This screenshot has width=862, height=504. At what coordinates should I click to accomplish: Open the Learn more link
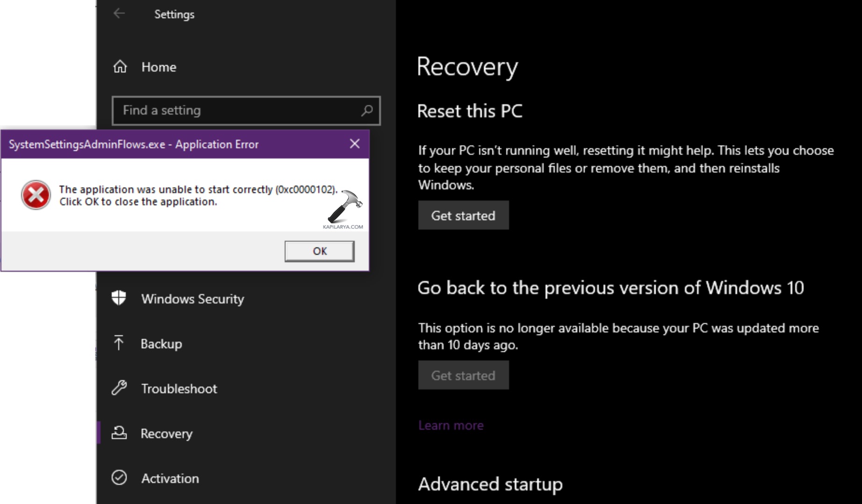click(x=450, y=425)
